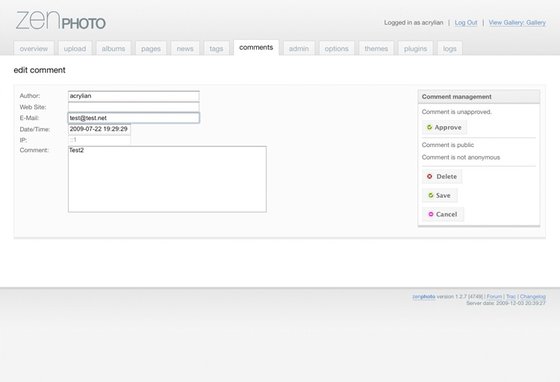Image resolution: width=560 pixels, height=382 pixels.
Task: Open the Forum footer link
Action: 494,297
